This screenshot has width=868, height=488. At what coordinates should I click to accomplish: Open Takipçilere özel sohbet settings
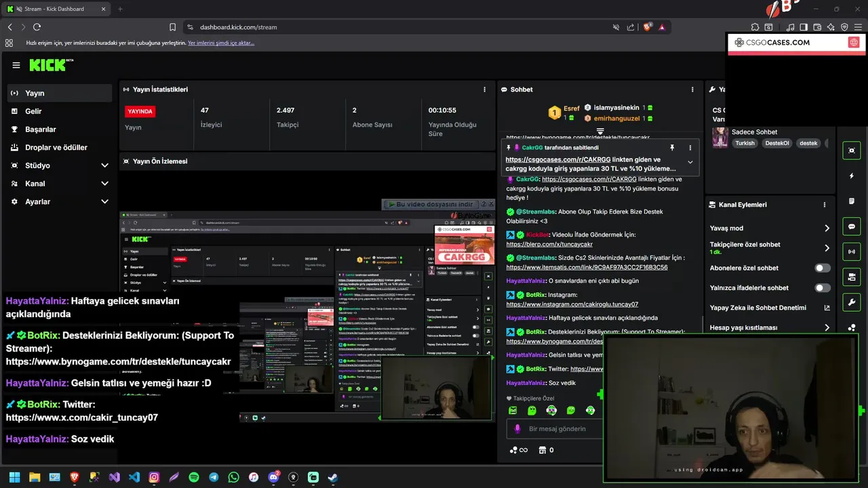click(x=827, y=248)
